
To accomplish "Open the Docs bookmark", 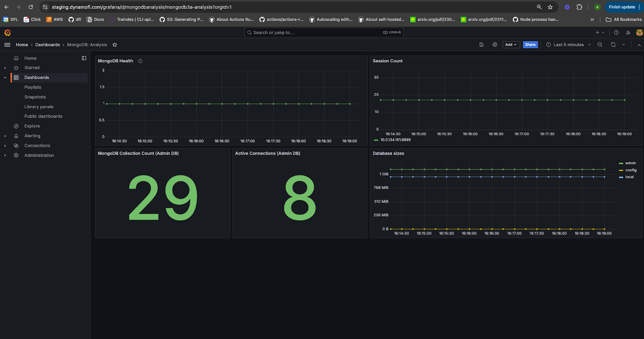I will pos(95,19).
